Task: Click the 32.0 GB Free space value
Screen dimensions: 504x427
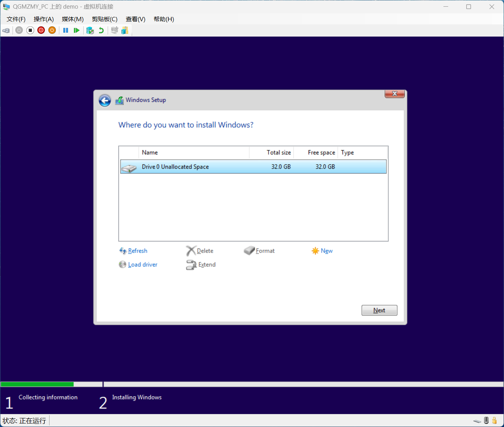Action: (x=325, y=167)
